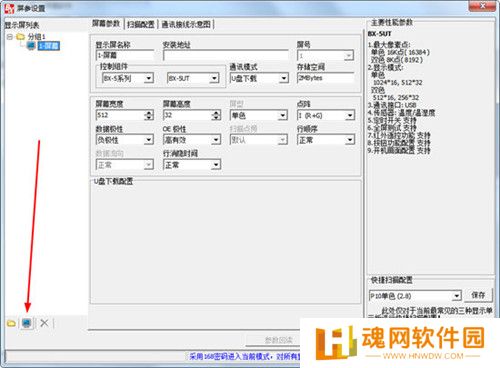Open the OE 极性 dropdown
500x368 pixels.
[x=192, y=140]
